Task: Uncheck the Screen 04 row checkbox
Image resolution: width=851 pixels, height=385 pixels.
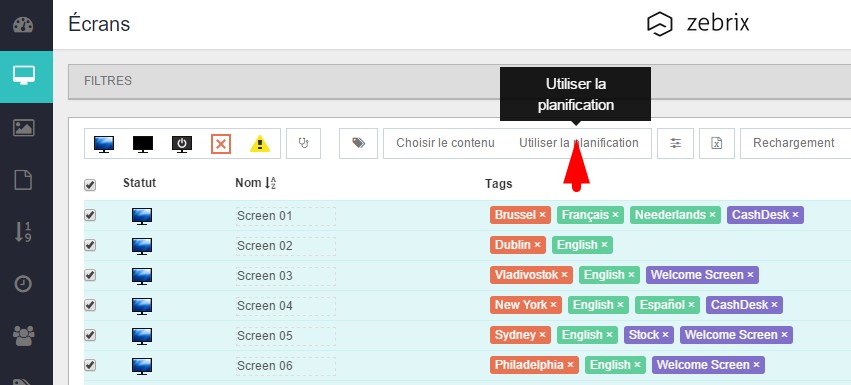Action: tap(90, 305)
